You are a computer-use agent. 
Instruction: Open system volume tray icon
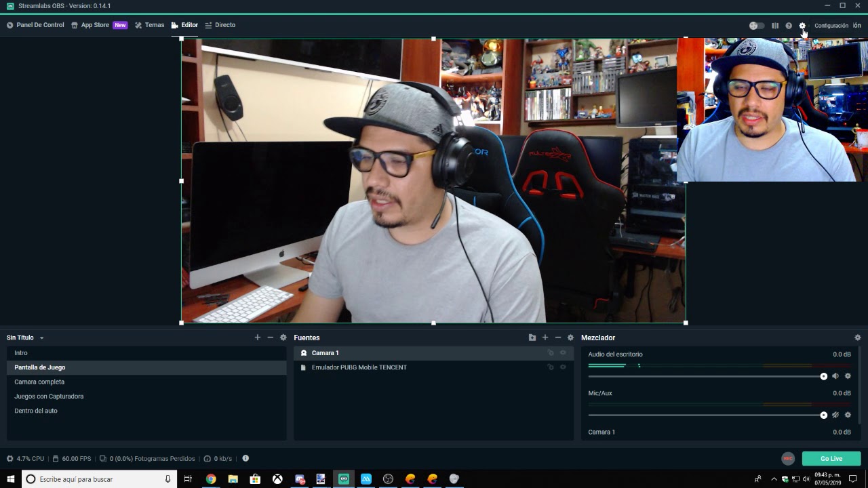point(806,479)
